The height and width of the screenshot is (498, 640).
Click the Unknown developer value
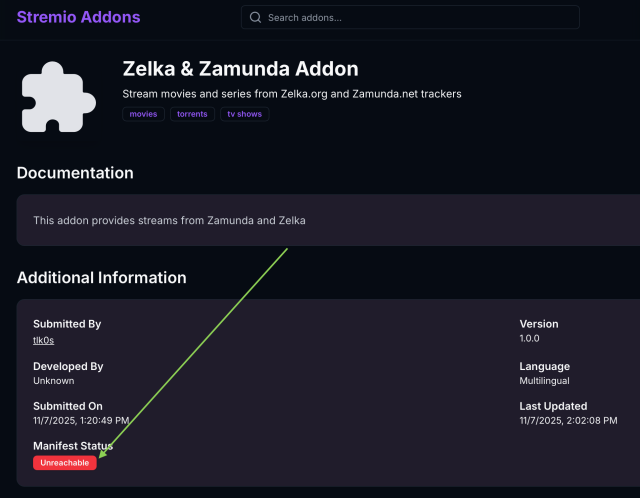tap(54, 381)
